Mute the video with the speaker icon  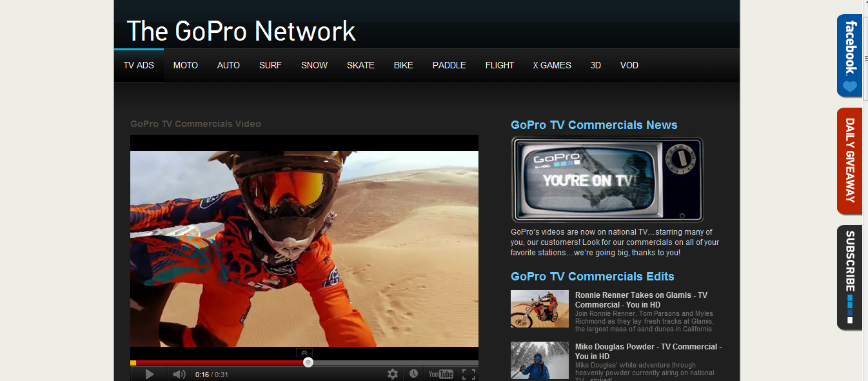[x=179, y=374]
